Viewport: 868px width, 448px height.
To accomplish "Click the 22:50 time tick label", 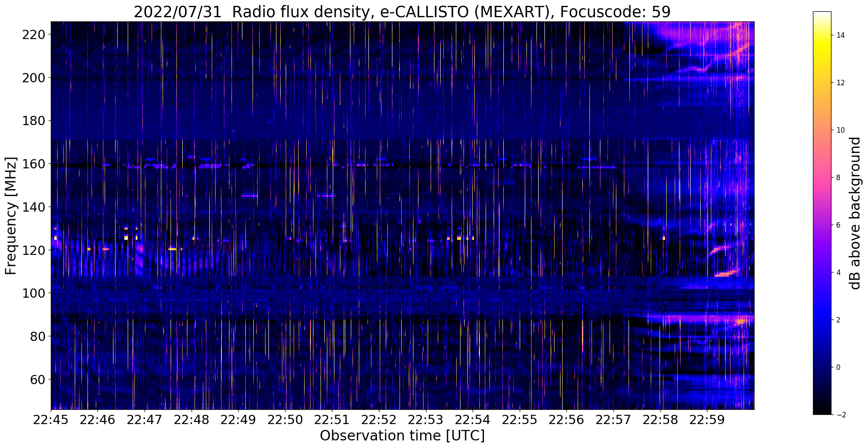I will [x=285, y=419].
